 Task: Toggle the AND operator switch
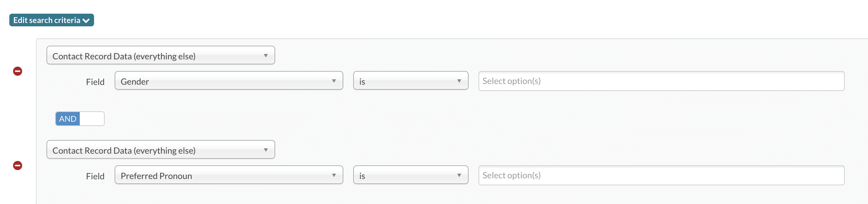pos(79,119)
